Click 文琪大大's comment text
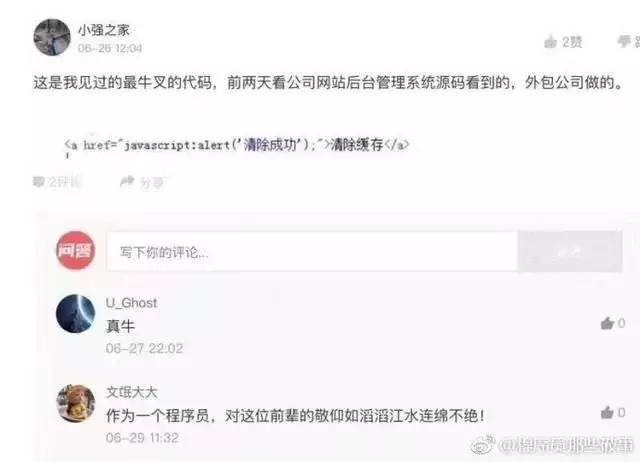Viewport: 640px width, 462px height. 296,416
